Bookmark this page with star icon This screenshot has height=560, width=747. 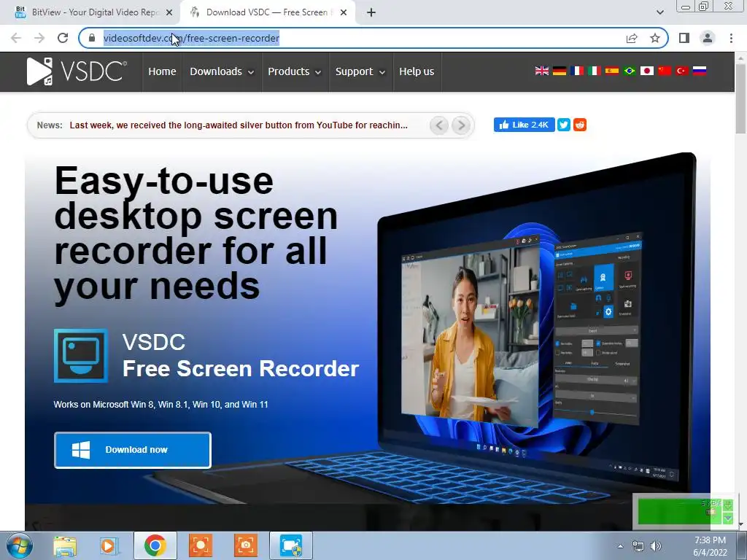click(655, 38)
